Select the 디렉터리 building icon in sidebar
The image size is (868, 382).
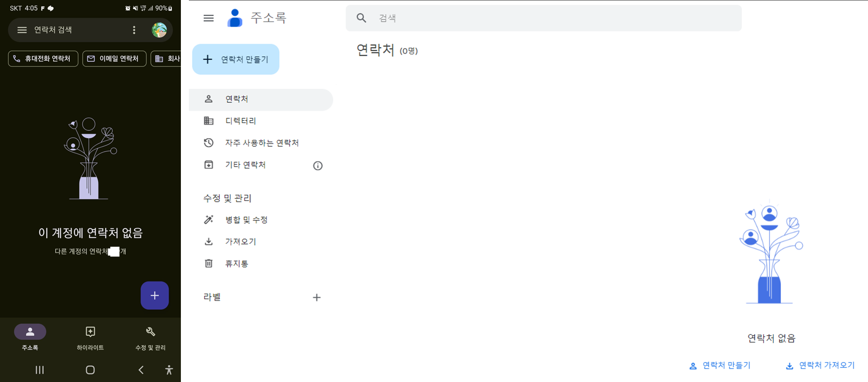209,121
